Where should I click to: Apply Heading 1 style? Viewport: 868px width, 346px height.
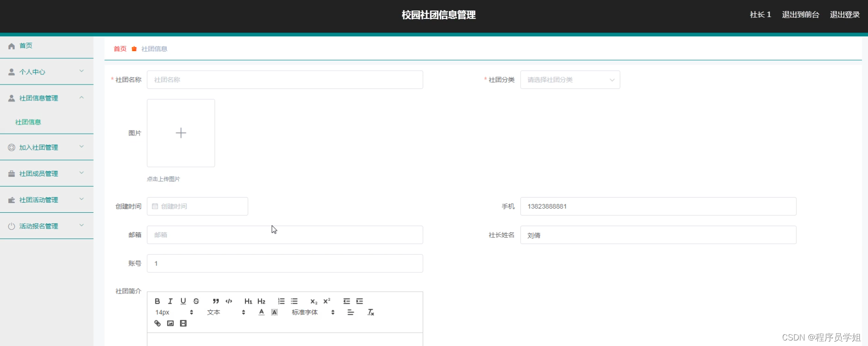248,301
